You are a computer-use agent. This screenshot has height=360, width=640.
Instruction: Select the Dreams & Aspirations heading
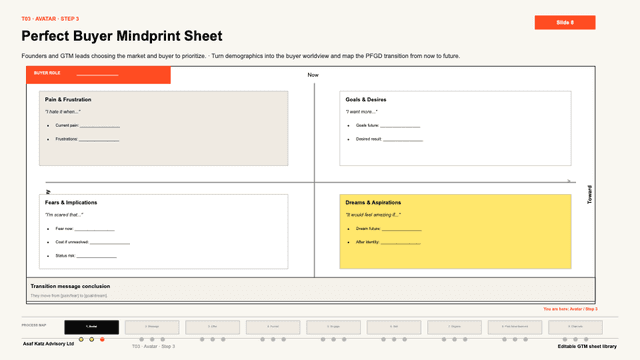click(373, 202)
